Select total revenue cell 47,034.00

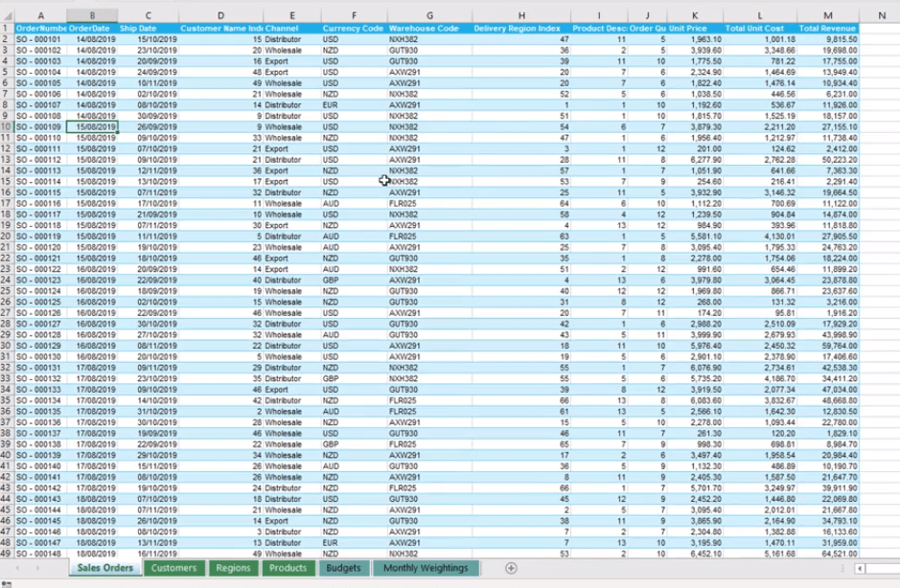(x=828, y=390)
